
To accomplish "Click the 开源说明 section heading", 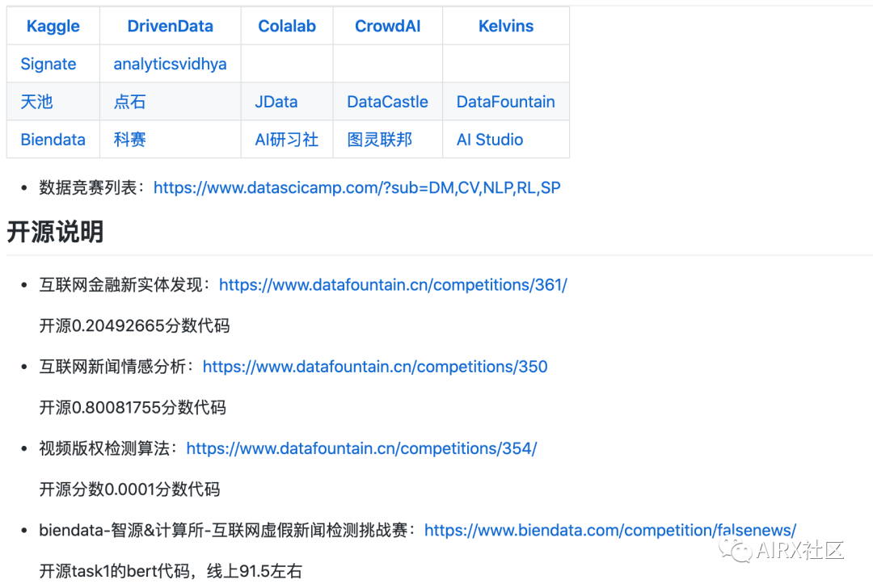I will (x=55, y=232).
